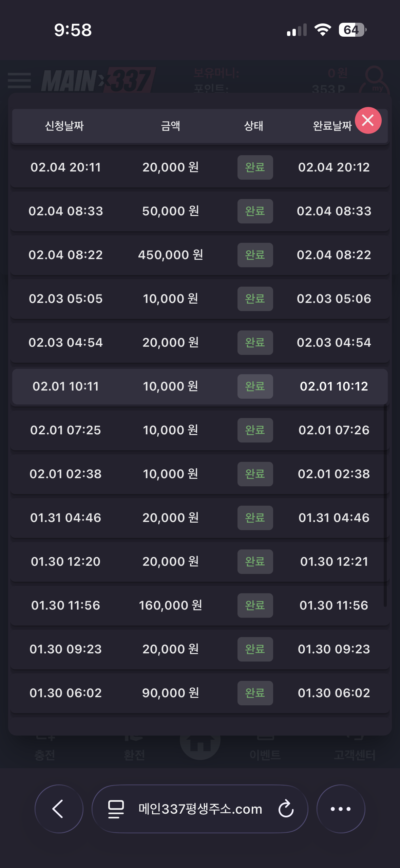
Task: Open the 충전 tab in bottom navigation
Action: point(45,752)
